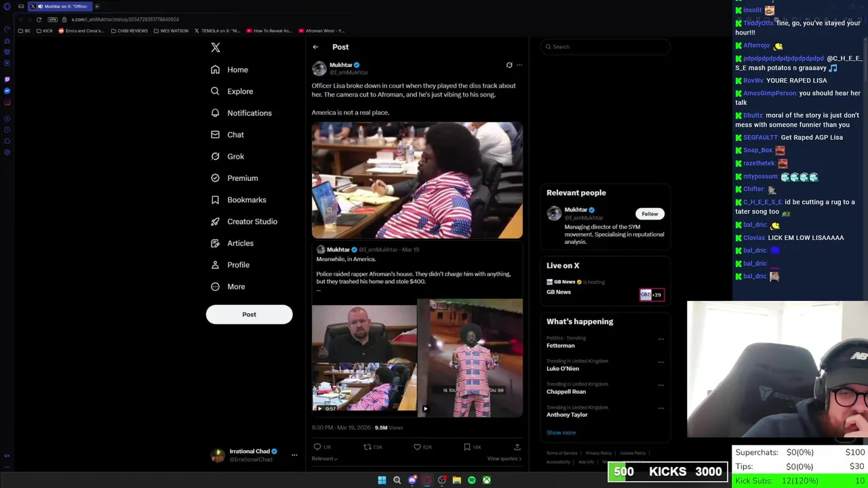Screen dimensions: 868x488
Task: Click the Articles page icon
Action: (x=215, y=243)
